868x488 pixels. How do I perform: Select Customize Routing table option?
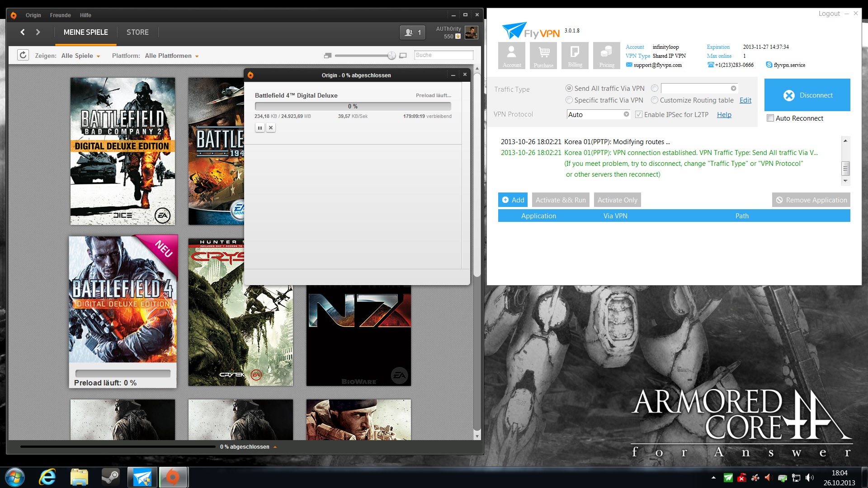[654, 100]
